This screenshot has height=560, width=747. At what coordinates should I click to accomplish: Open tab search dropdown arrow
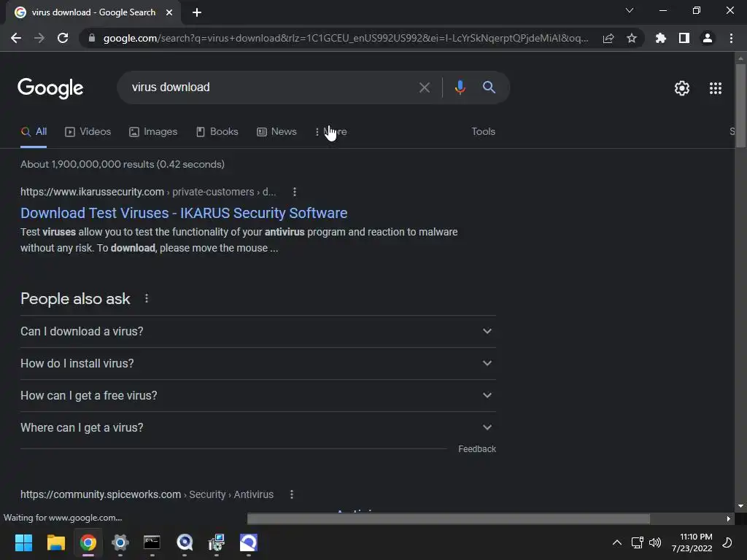pyautogui.click(x=630, y=10)
